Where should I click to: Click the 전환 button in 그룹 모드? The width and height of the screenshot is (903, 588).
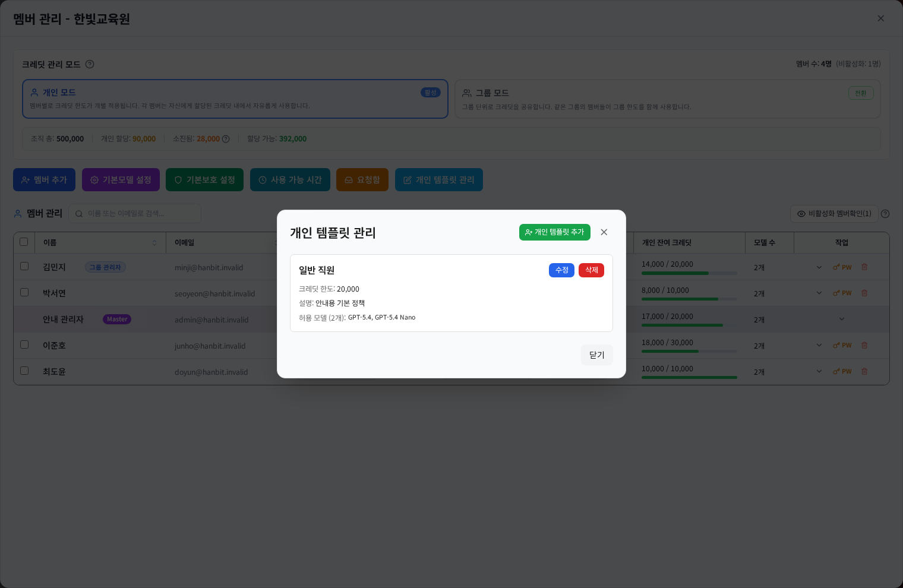861,93
